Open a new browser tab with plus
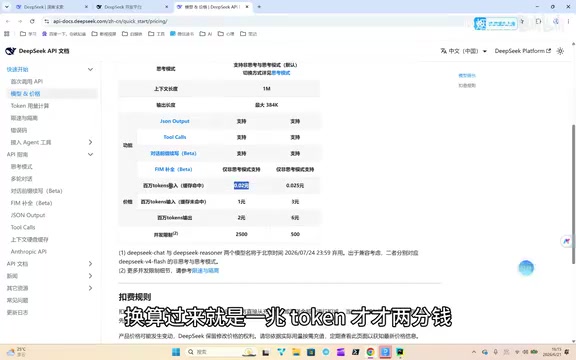This screenshot has width=576, height=360. 259,7
